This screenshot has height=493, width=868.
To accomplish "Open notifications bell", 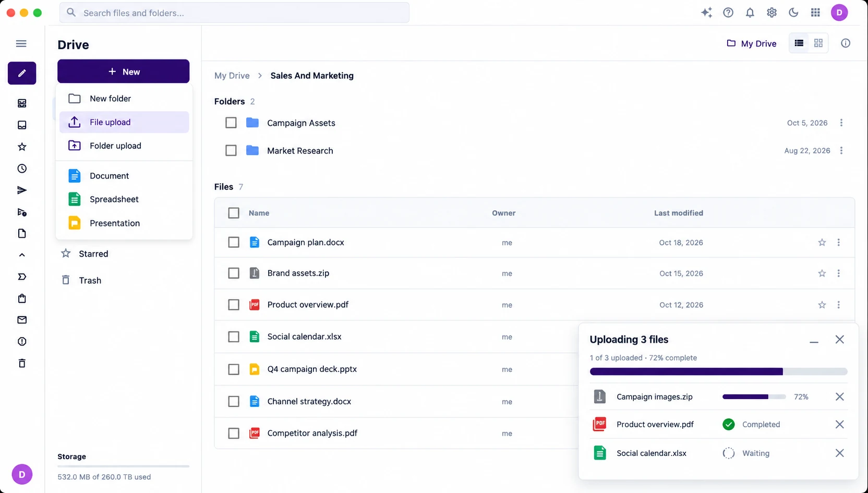I will tap(750, 13).
